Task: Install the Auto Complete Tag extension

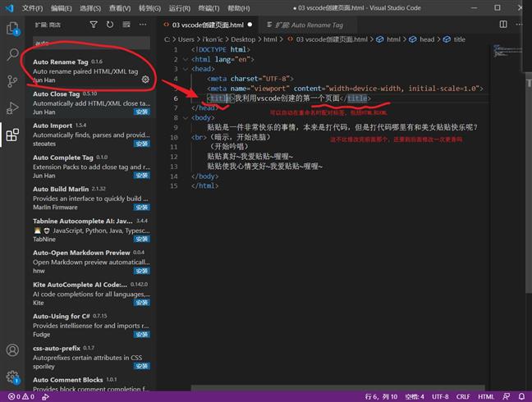Action: (x=142, y=176)
